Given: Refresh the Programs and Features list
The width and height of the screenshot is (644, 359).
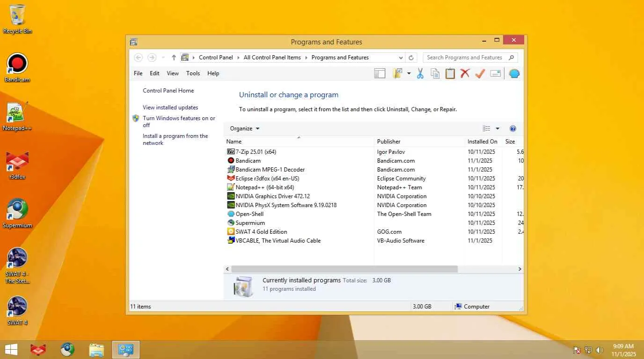Looking at the screenshot, I should [x=411, y=57].
